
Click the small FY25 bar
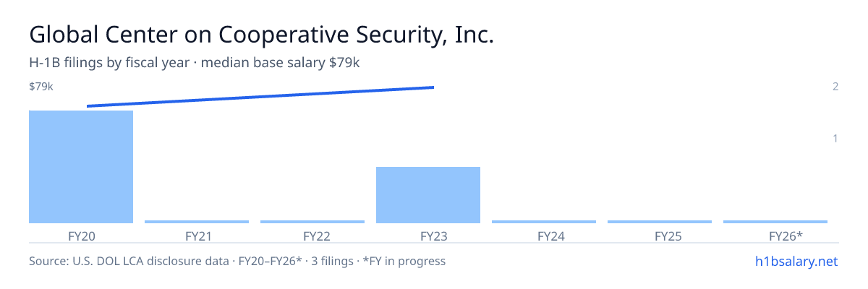click(660, 222)
